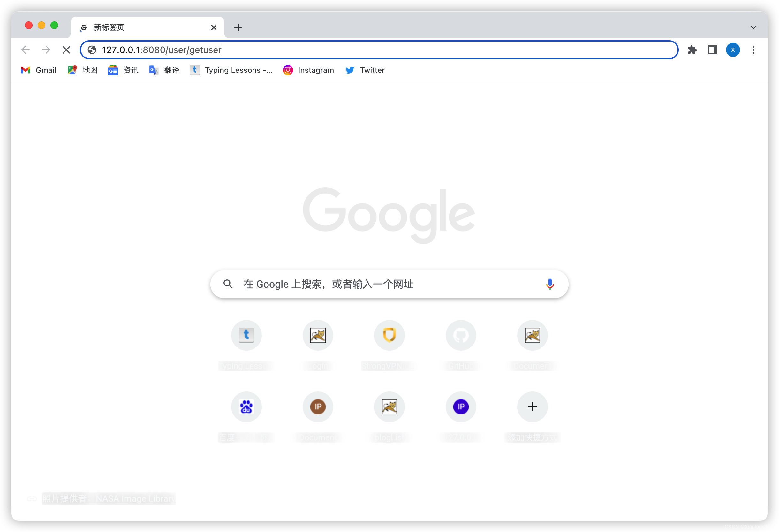Go forward using the forward arrow

pos(46,50)
